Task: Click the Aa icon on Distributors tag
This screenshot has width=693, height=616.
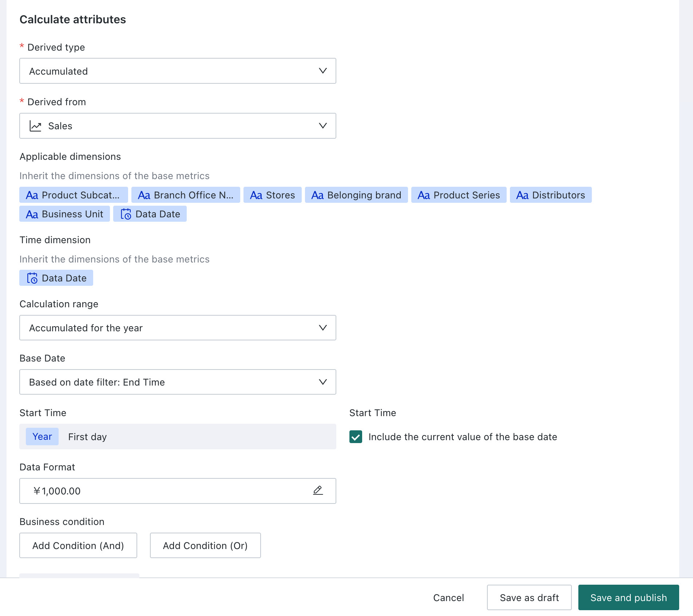Action: click(523, 195)
